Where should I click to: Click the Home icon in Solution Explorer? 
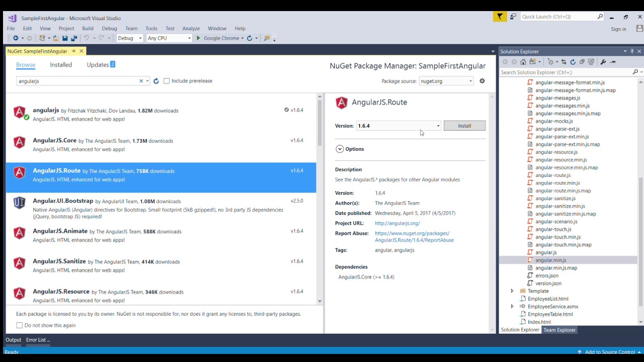pyautogui.click(x=523, y=62)
